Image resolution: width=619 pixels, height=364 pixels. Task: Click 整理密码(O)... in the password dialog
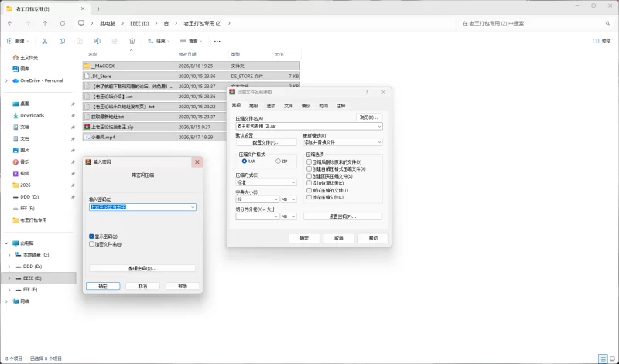142,269
